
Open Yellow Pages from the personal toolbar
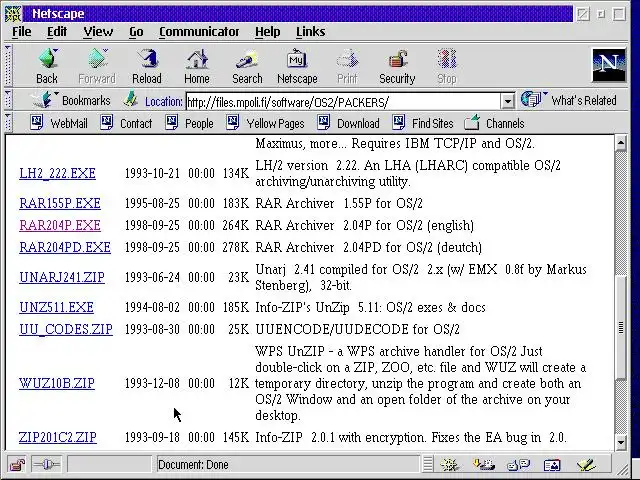(x=265, y=123)
